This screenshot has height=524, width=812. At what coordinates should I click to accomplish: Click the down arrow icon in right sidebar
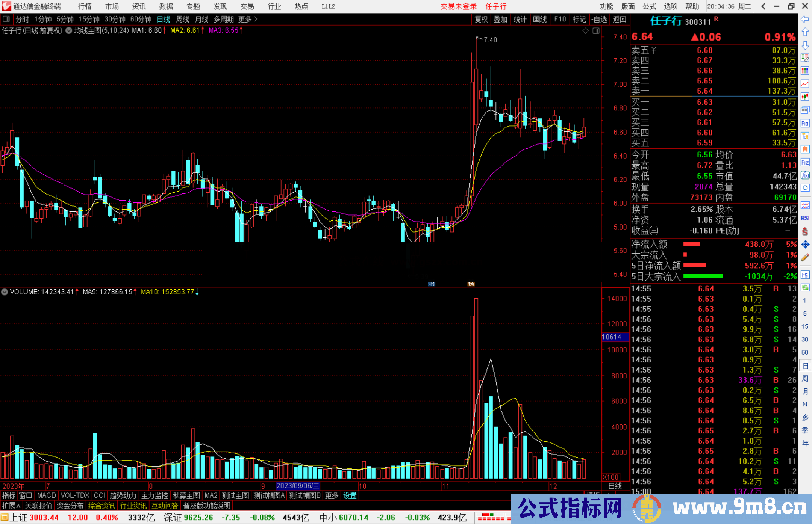coord(805,45)
